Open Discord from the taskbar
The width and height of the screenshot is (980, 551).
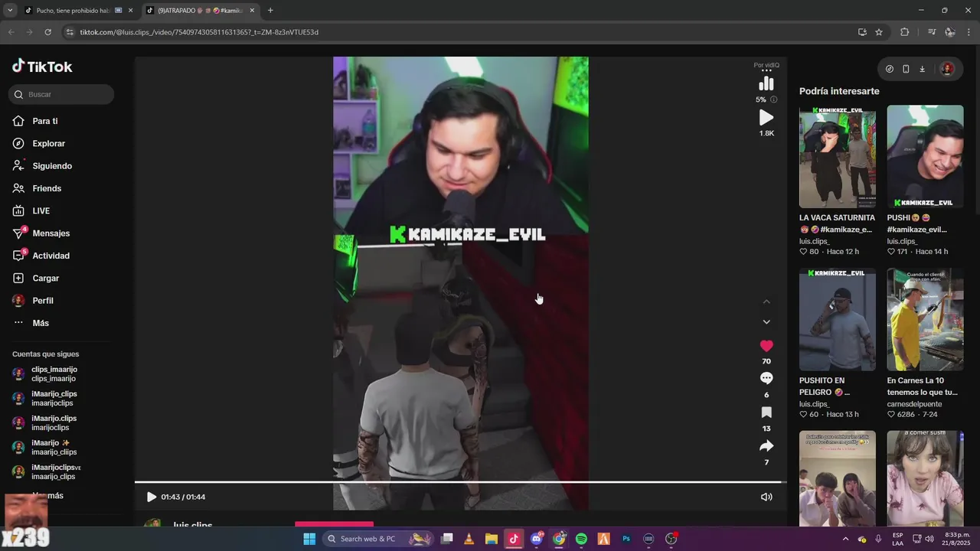pos(537,539)
